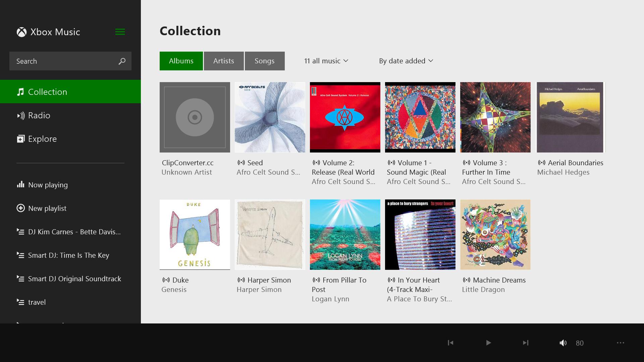Click the Unknown Artist label
Viewport: 644px width, 362px height.
pos(187,172)
